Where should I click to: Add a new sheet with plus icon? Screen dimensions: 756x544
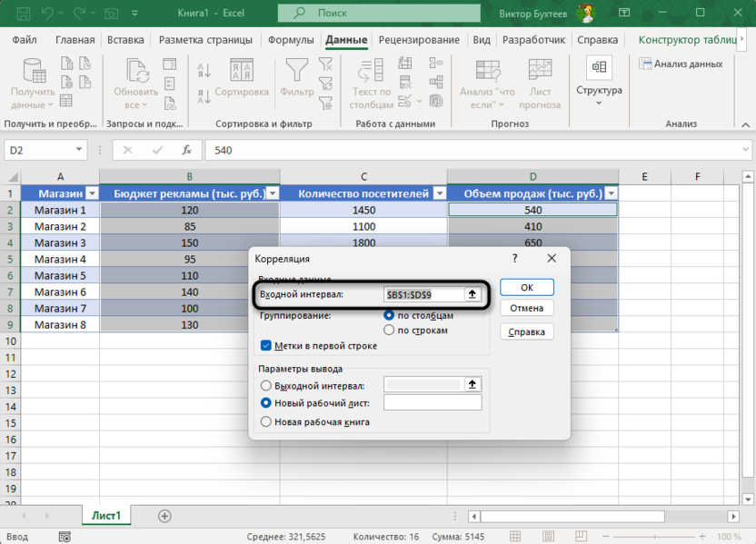click(164, 516)
